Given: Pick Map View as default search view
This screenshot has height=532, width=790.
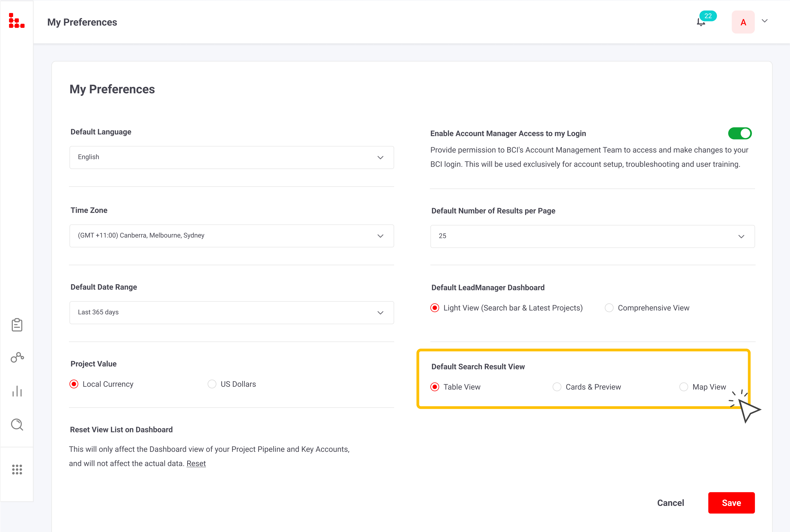Looking at the screenshot, I should coord(683,387).
